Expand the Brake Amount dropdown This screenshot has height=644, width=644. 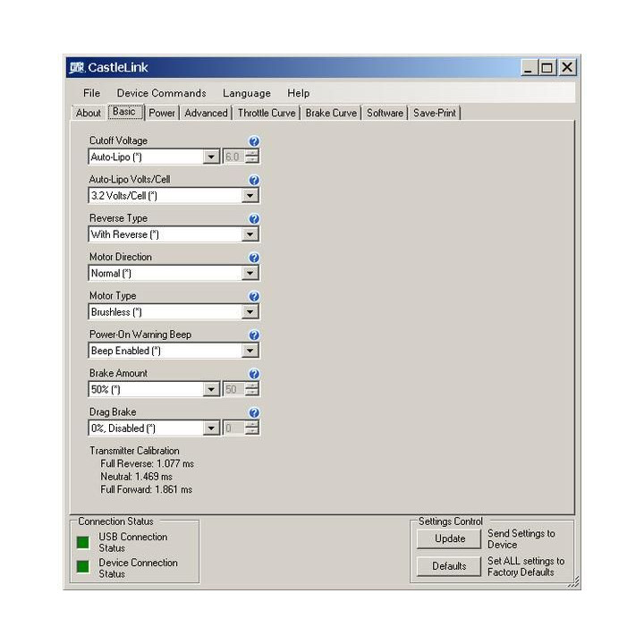tap(211, 389)
